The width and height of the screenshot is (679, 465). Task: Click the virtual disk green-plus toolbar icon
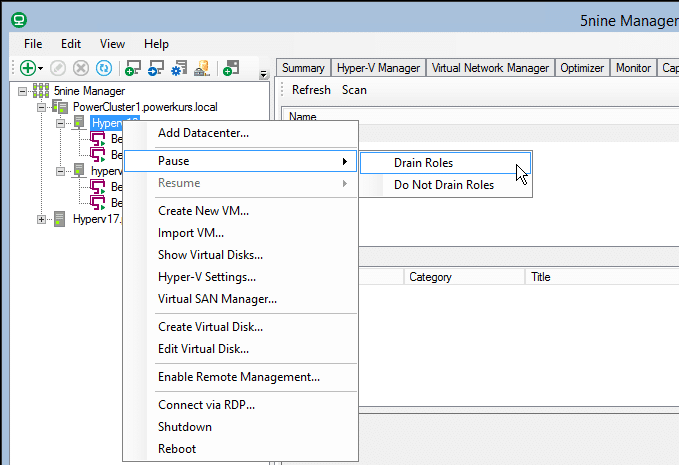[x=231, y=68]
